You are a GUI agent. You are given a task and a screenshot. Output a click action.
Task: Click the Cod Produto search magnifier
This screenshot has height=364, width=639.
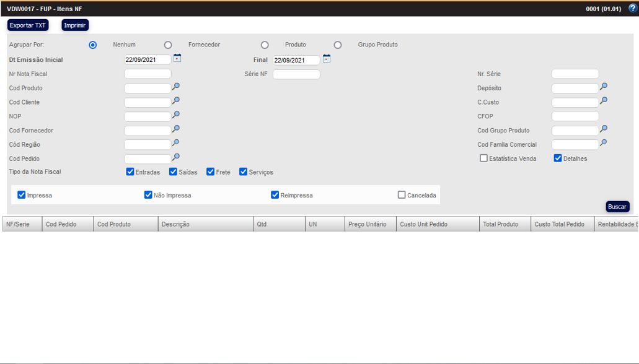point(176,87)
